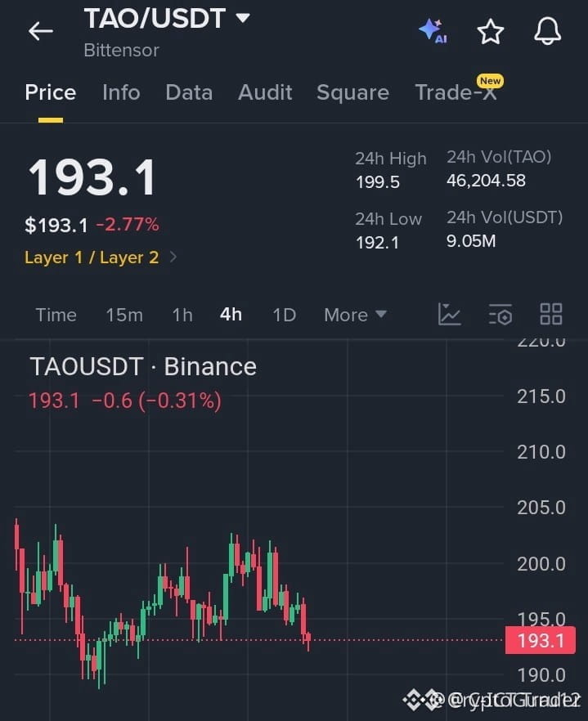The width and height of the screenshot is (588, 721).
Task: Open the grid layout icon
Action: point(550,315)
